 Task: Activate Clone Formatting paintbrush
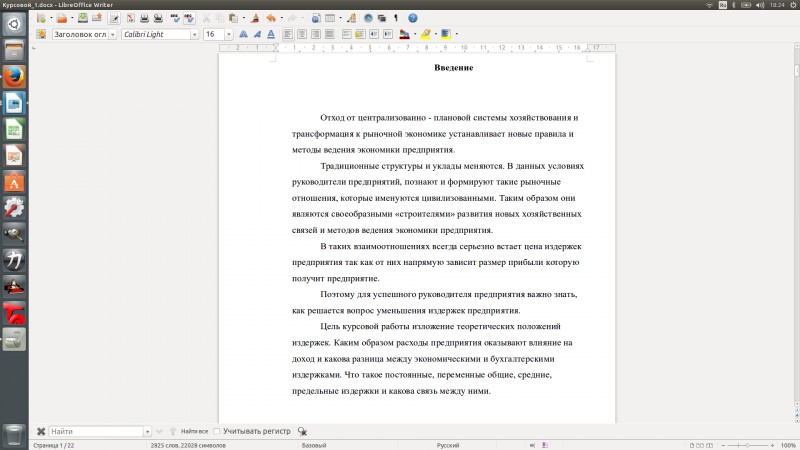pos(255,18)
